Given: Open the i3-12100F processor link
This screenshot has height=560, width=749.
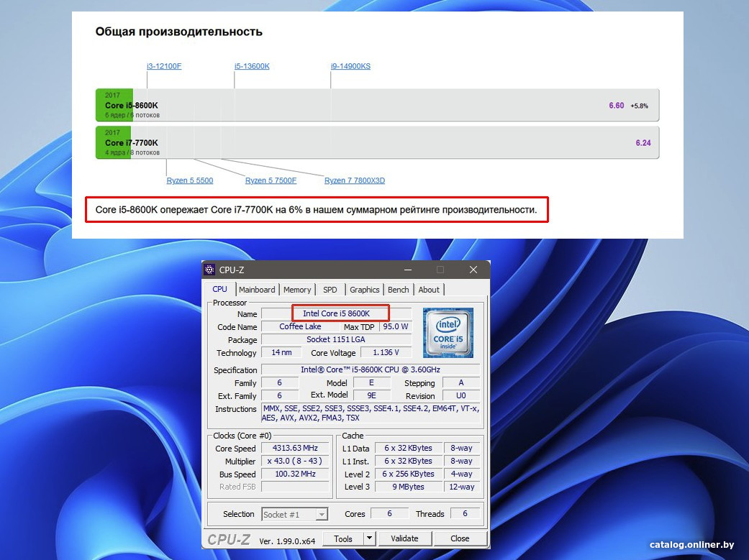Looking at the screenshot, I should (x=164, y=66).
